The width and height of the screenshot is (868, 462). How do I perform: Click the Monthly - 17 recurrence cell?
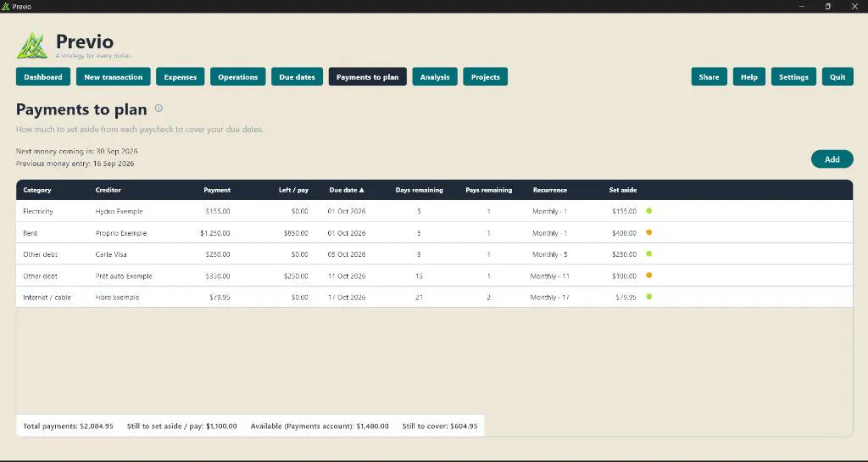click(x=549, y=297)
